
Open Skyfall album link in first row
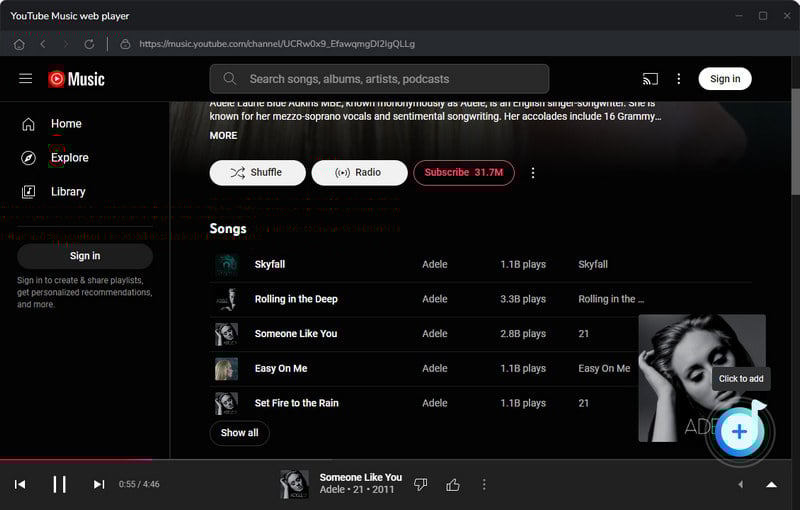pos(593,265)
